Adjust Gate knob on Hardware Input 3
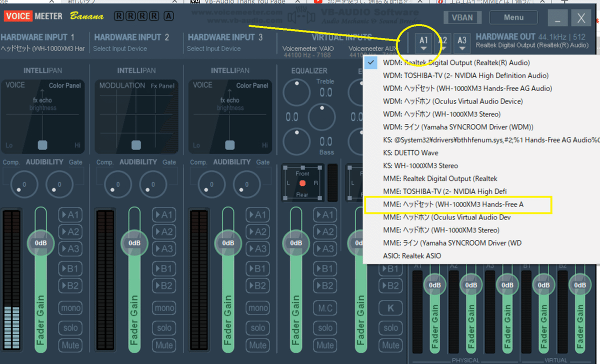Screen dimensions: 600x364 [246, 184]
